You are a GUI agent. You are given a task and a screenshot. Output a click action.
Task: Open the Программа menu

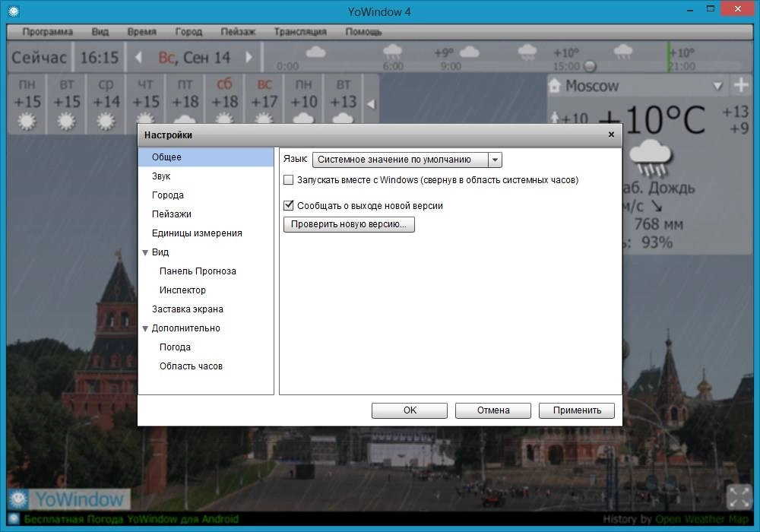point(47,32)
